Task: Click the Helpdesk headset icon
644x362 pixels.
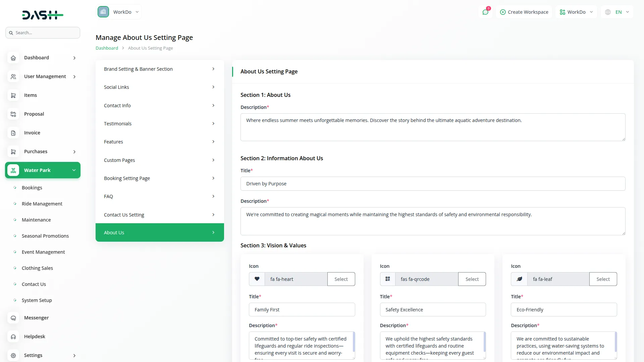Action: (x=13, y=337)
